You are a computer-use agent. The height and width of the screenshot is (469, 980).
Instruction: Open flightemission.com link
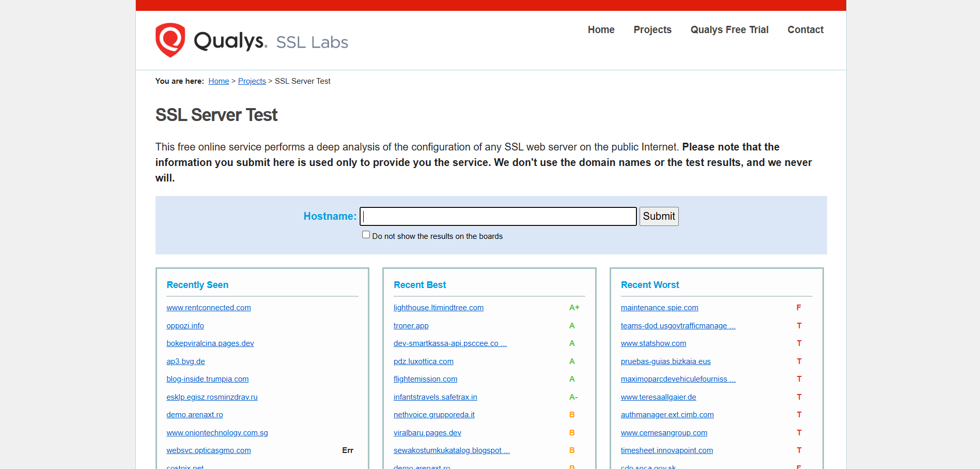click(x=426, y=379)
